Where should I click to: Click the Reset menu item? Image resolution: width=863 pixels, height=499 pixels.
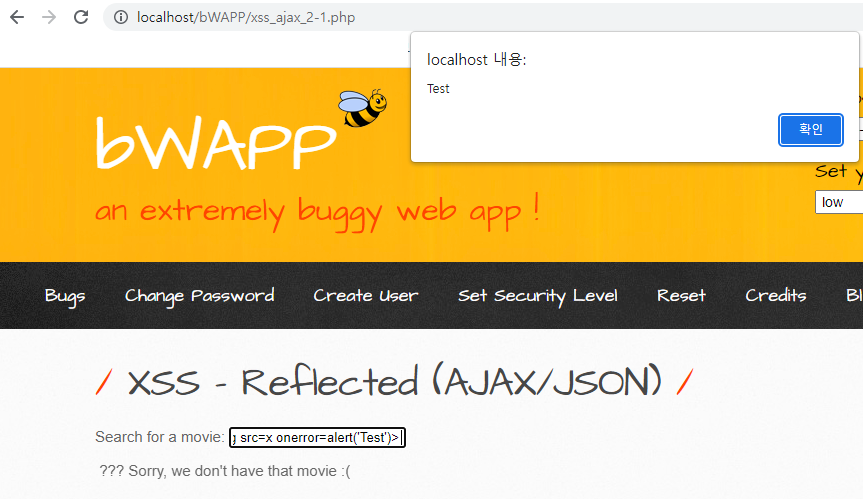681,296
